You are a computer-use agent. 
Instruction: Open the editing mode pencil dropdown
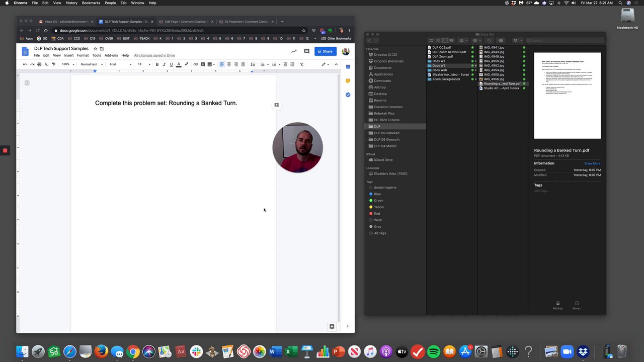tap(326, 64)
